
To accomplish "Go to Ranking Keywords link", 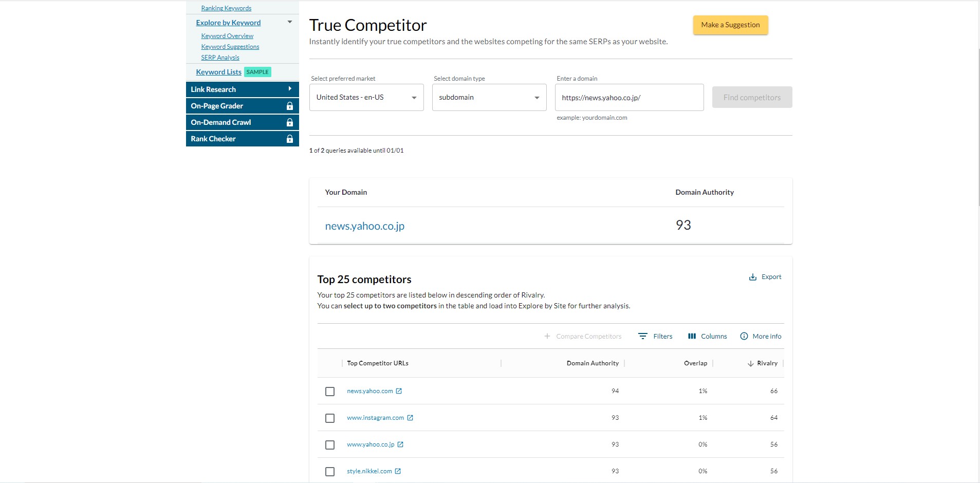I will click(x=226, y=8).
